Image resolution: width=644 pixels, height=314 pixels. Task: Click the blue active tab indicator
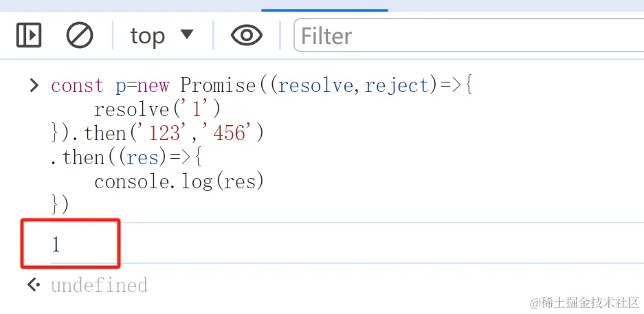(324, 10)
